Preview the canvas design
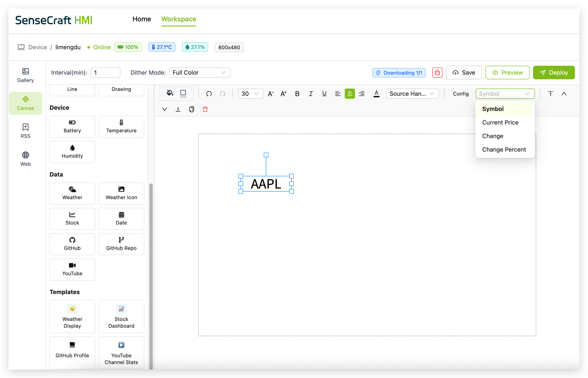The height and width of the screenshot is (378, 588). (507, 73)
